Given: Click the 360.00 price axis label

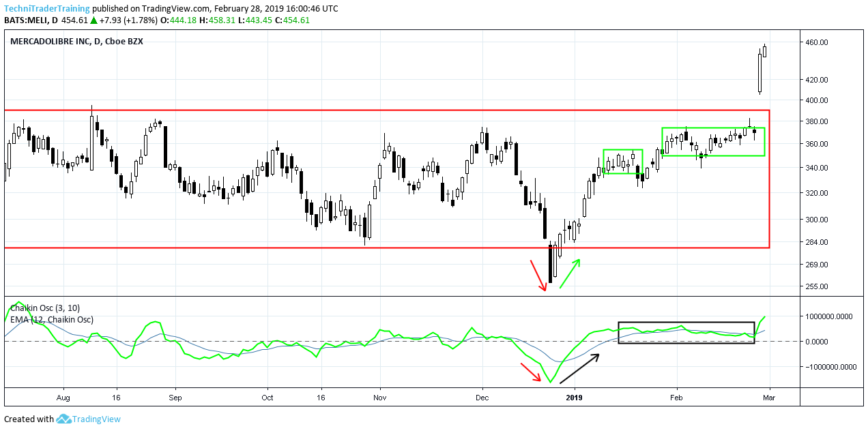Looking at the screenshot, I should point(817,145).
